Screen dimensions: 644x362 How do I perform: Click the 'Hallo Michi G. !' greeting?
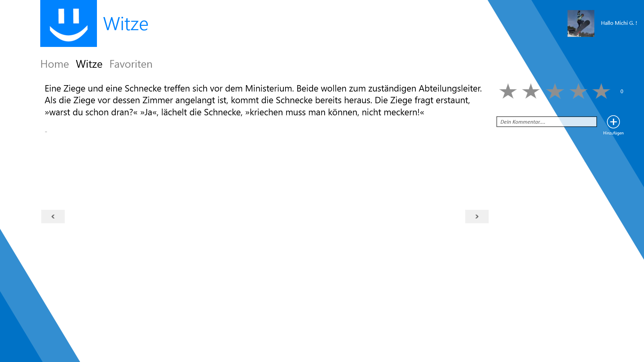coord(619,23)
